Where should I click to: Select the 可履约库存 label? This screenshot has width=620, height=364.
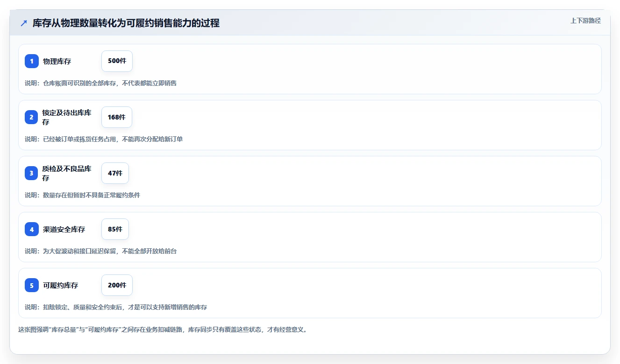coord(61,285)
